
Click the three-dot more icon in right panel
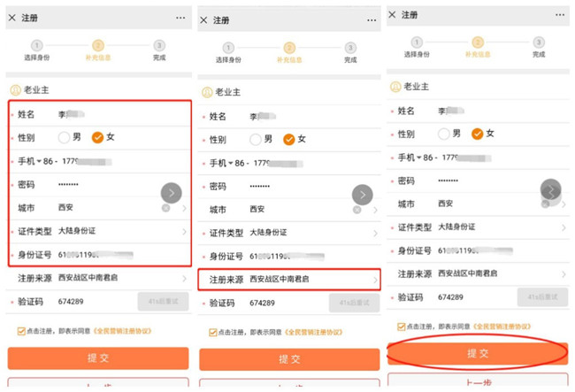pos(559,15)
